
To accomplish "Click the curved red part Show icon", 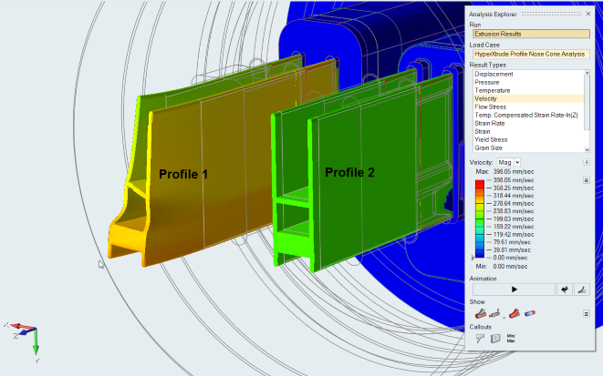I will pos(514,314).
